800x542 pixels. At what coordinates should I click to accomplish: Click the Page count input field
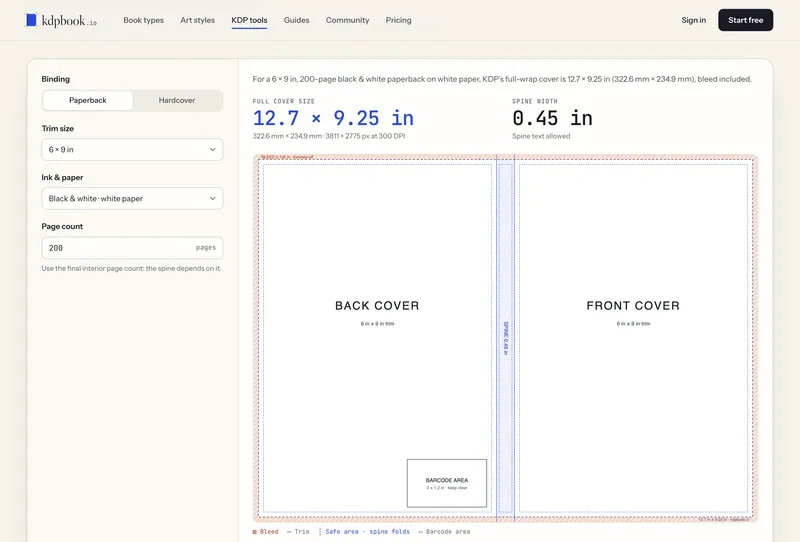pos(132,248)
